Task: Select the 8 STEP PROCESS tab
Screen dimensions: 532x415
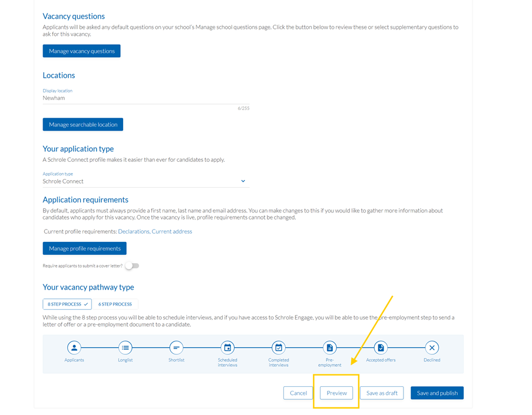Action: tap(67, 304)
